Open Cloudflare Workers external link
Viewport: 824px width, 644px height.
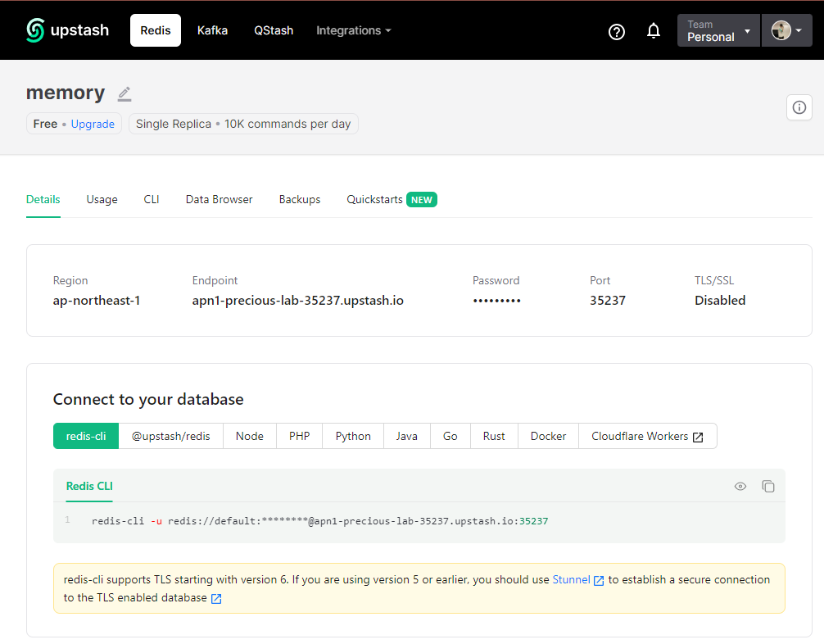coord(647,436)
